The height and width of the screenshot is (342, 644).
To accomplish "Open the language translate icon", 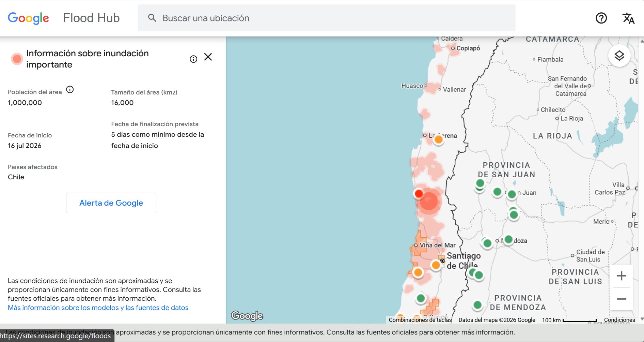I will (x=628, y=18).
